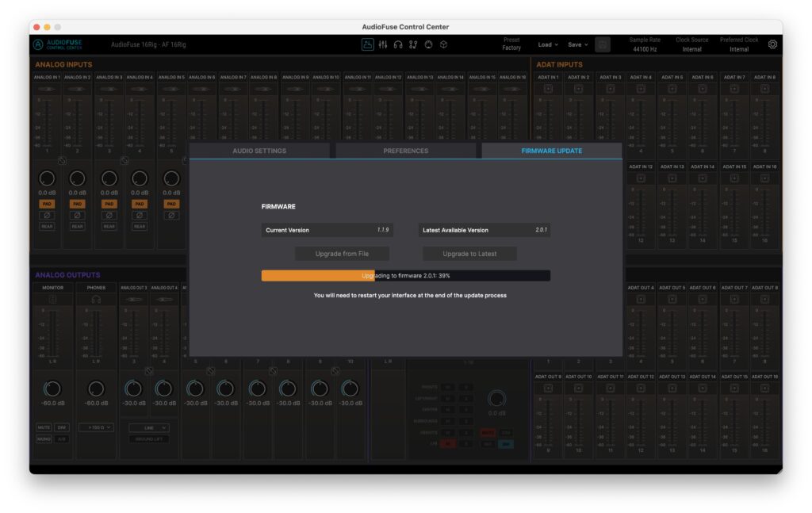Click the Monitor volume knob
812x513 pixels.
tap(52, 389)
